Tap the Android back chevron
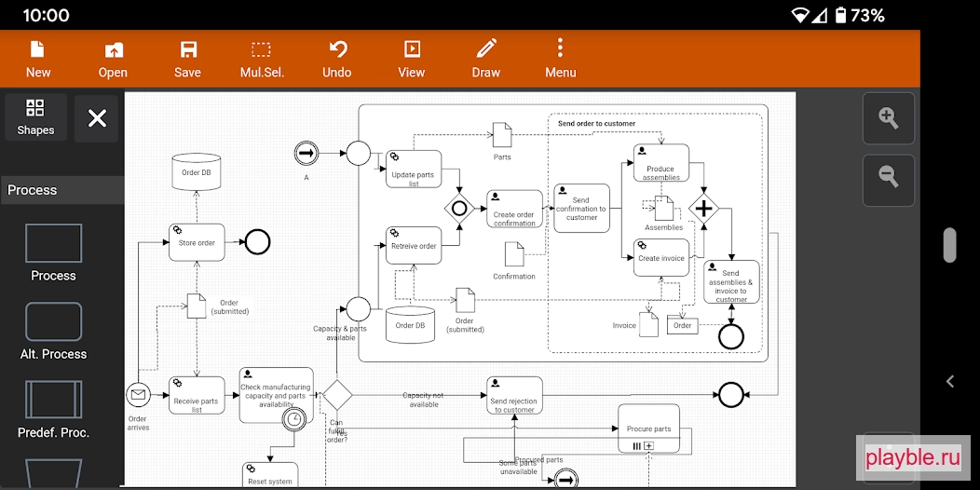 pos(950,381)
